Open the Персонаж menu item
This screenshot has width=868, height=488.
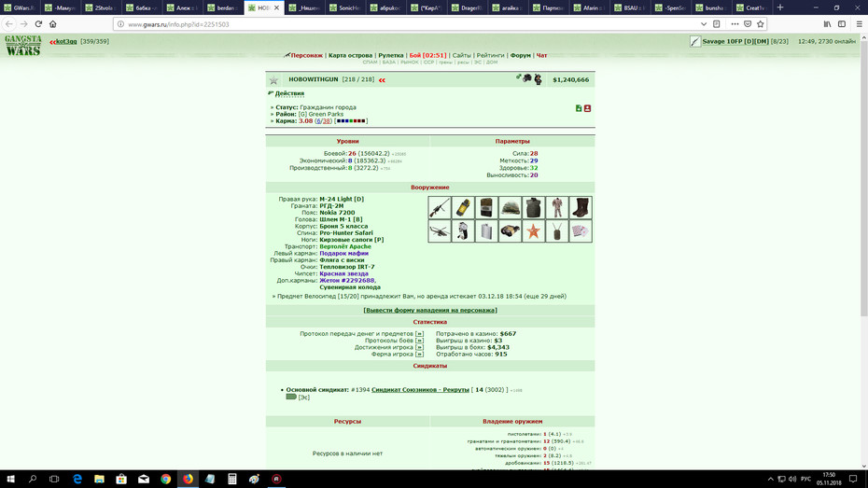click(x=306, y=55)
